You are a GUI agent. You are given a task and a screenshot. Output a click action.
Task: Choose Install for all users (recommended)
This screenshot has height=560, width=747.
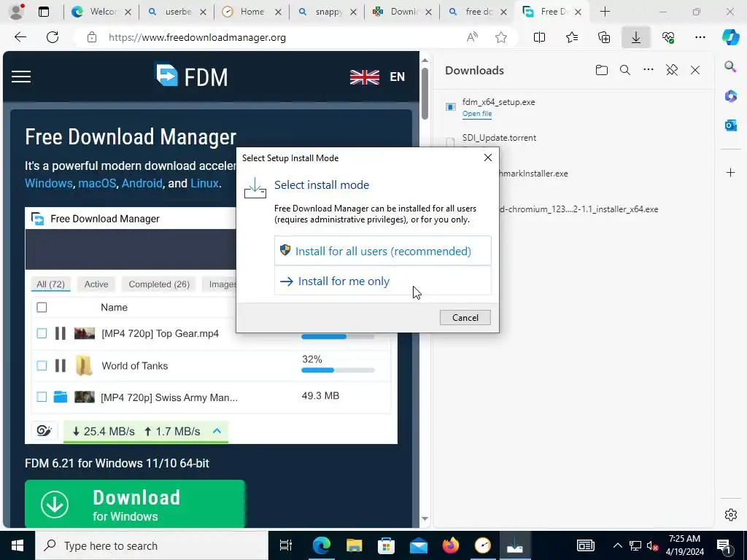[x=382, y=251]
